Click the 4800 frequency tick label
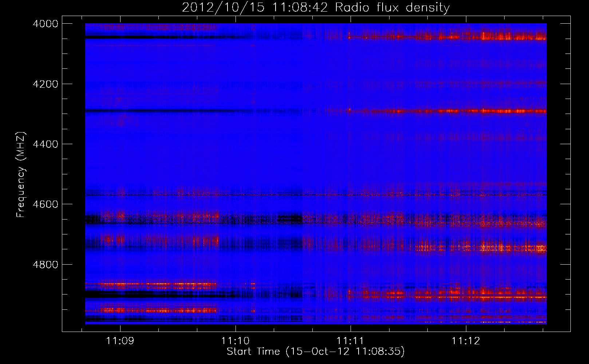Viewport: 589px width, 364px height. pos(45,265)
